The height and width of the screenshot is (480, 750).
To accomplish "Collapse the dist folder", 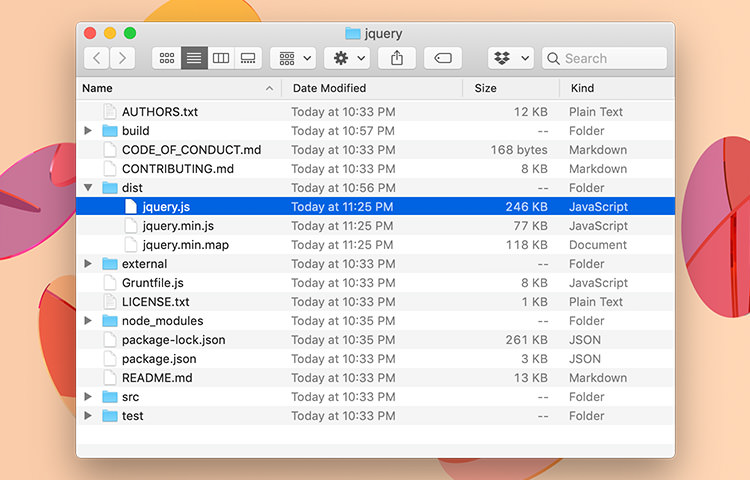I will tap(88, 188).
